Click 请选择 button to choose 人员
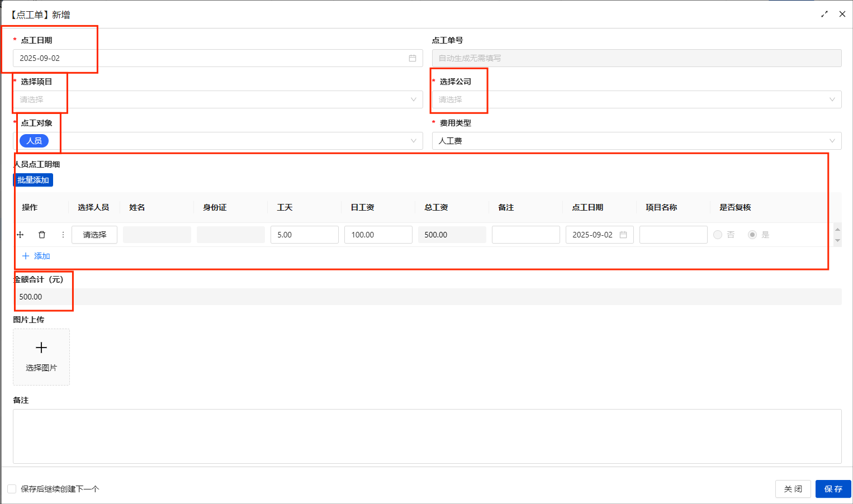The width and height of the screenshot is (853, 504). click(x=94, y=235)
